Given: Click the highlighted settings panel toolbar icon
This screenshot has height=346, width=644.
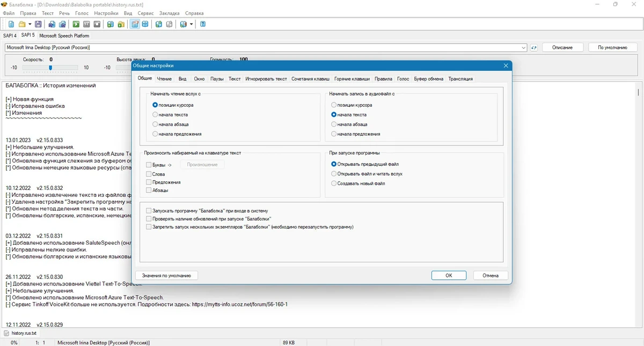Looking at the screenshot, I should pyautogui.click(x=135, y=24).
